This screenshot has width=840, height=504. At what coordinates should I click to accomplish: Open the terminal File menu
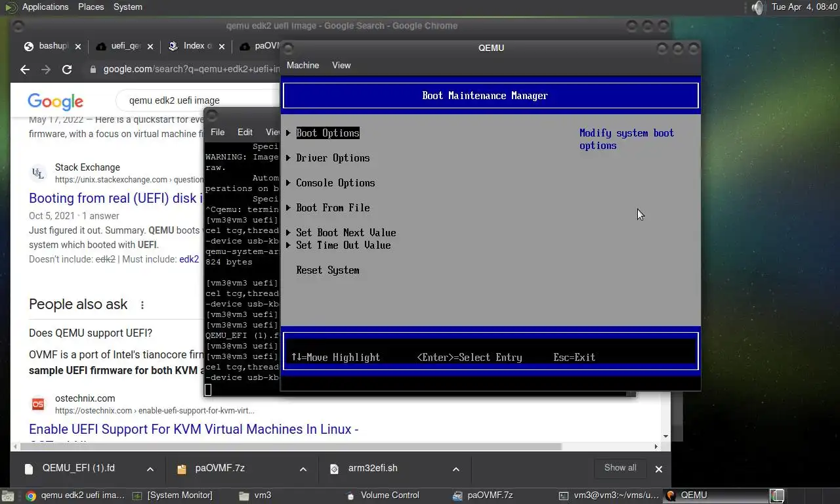coord(217,132)
